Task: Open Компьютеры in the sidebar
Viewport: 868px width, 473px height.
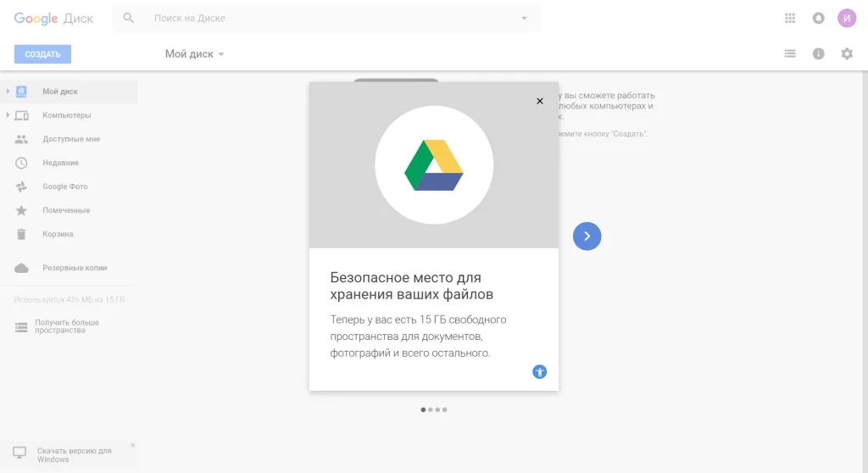Action: tap(67, 115)
